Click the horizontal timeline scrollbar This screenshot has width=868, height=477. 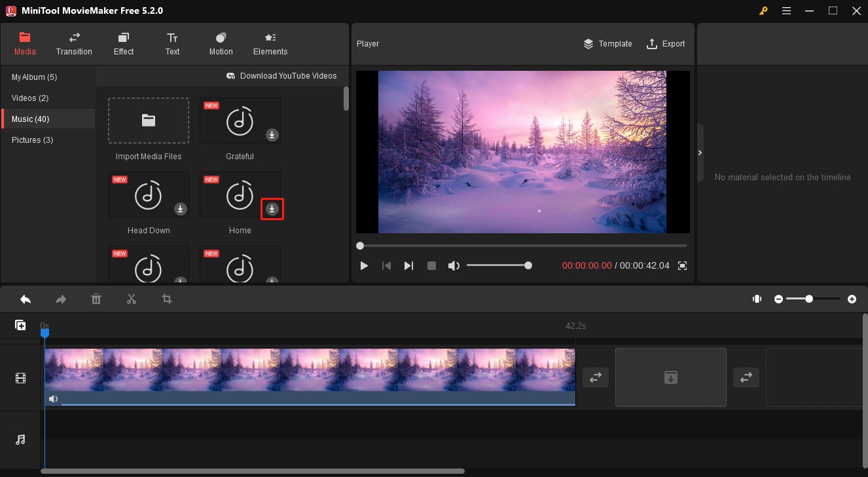point(253,471)
